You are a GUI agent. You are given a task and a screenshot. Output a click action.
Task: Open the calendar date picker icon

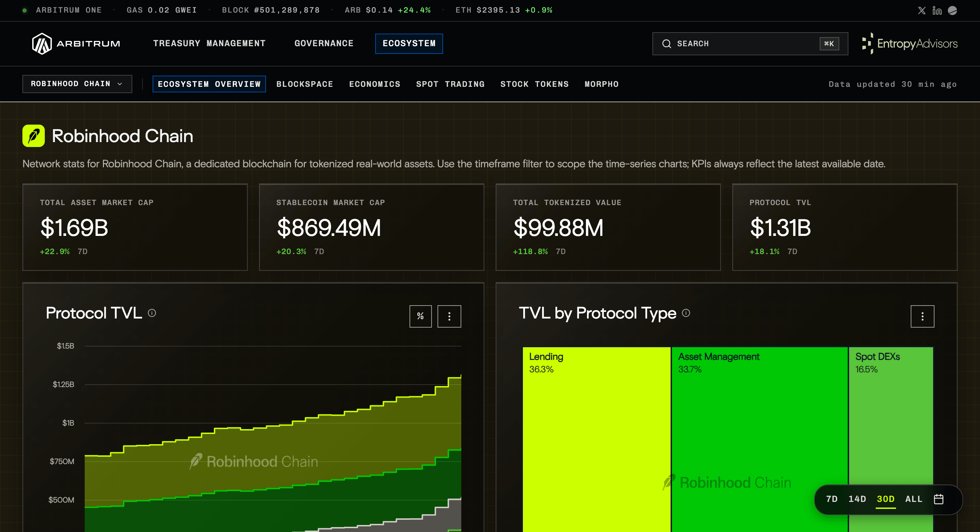[x=939, y=499]
